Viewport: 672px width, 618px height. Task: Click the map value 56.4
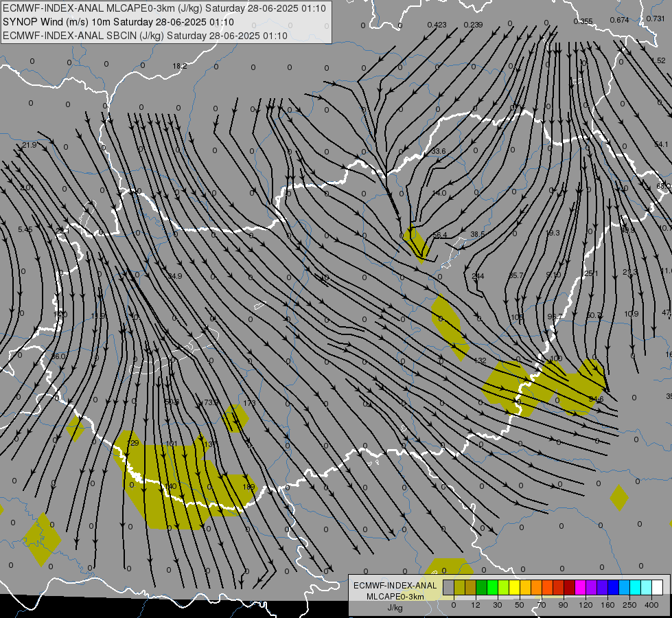[440, 235]
